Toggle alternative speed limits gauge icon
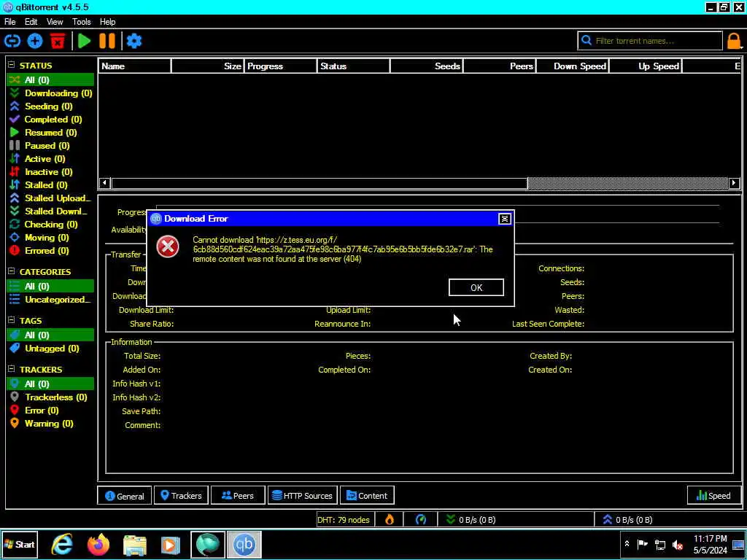 (421, 519)
